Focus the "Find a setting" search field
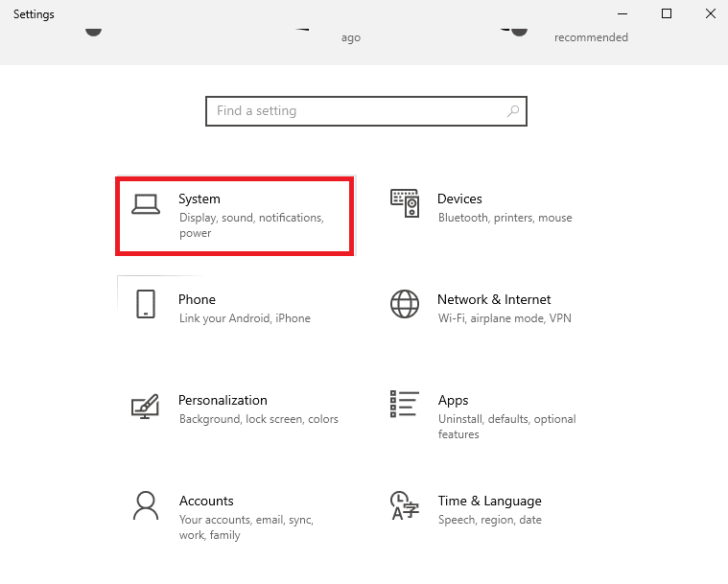 pos(355,111)
